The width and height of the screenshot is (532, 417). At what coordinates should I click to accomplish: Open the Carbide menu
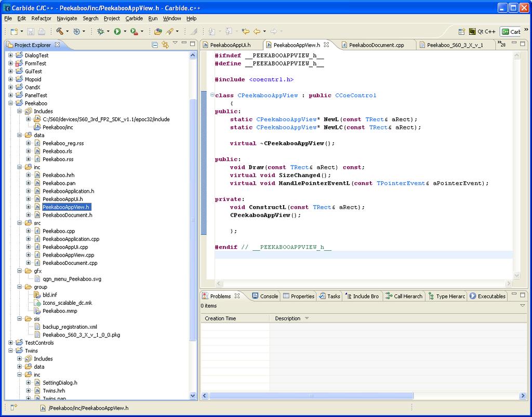[x=134, y=18]
